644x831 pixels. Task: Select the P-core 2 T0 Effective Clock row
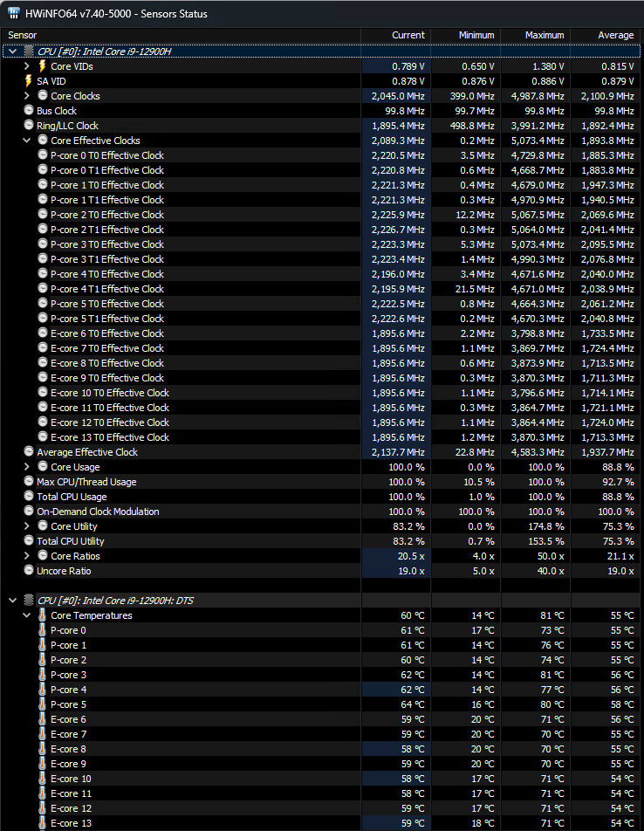coord(321,215)
